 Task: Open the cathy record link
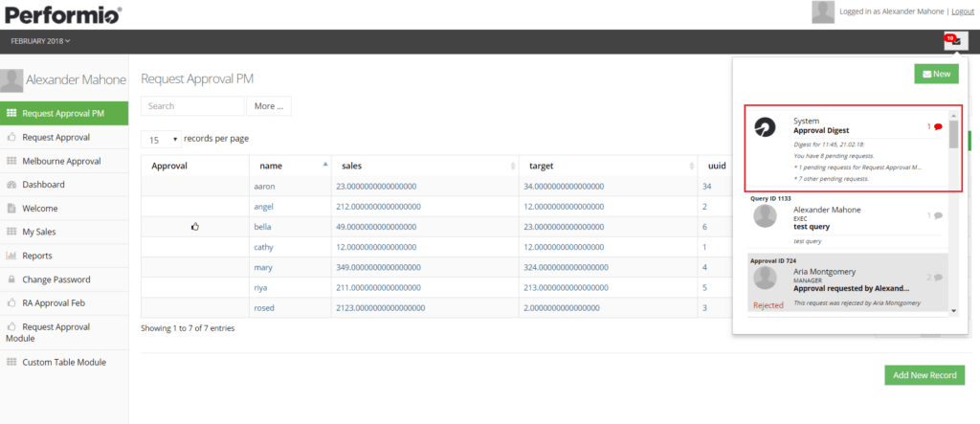[264, 247]
